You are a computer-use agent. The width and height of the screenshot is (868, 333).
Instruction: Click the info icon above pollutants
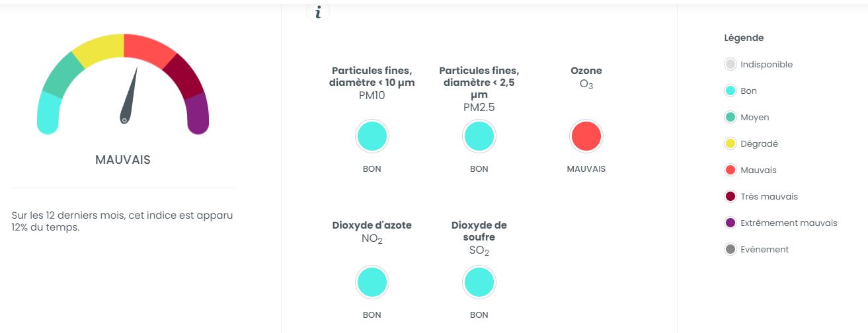(318, 12)
